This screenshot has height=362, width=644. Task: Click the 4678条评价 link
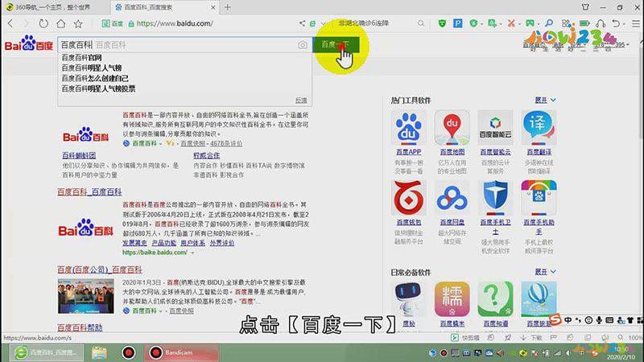[226, 143]
